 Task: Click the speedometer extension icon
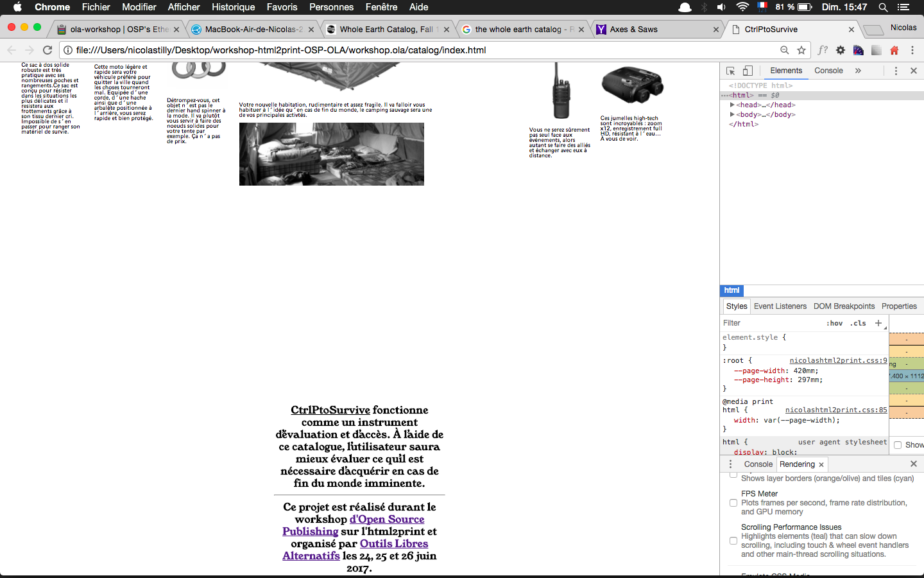click(859, 50)
